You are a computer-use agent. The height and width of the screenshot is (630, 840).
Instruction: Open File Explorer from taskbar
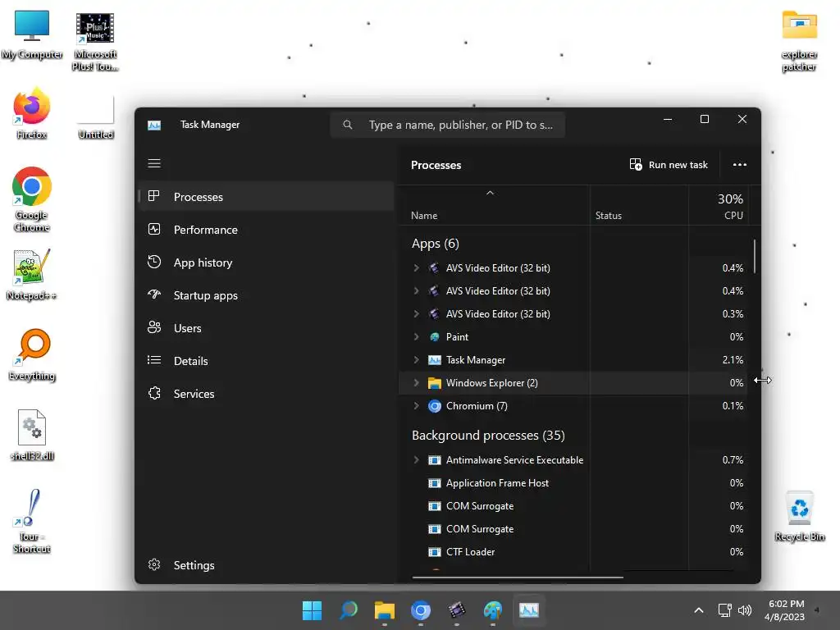tap(385, 610)
